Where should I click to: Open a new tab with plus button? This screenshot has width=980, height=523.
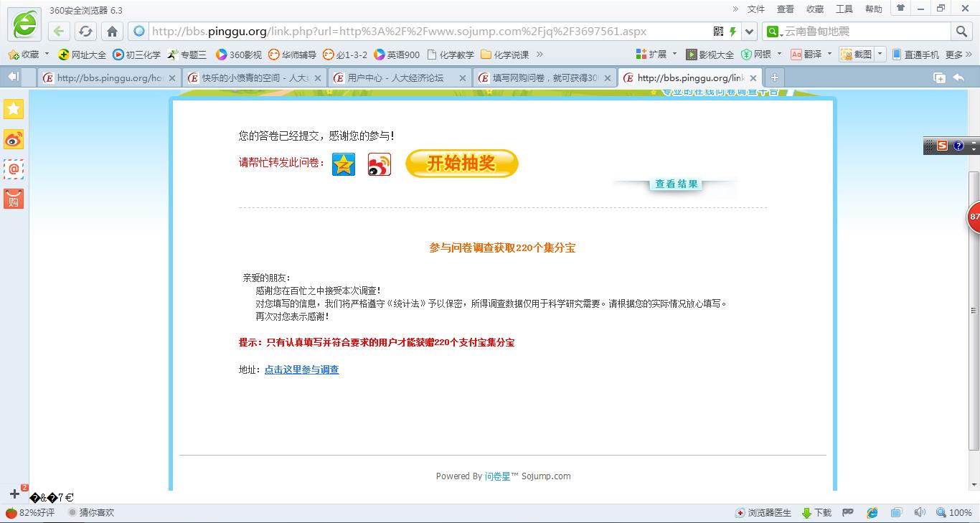point(774,77)
